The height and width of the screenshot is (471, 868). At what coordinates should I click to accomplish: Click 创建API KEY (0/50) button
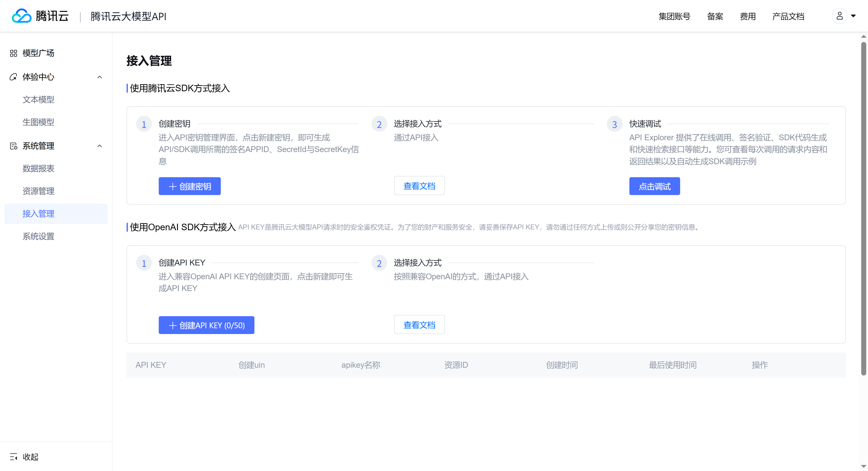(206, 325)
